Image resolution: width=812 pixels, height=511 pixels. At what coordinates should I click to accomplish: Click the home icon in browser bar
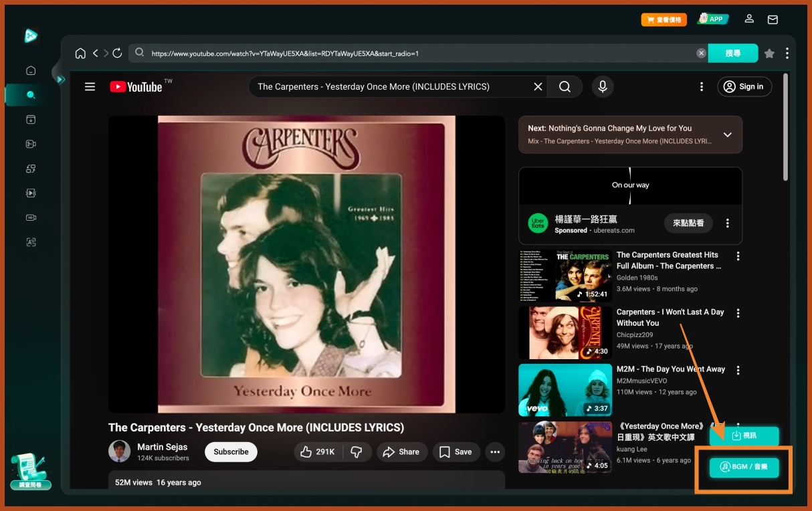80,54
